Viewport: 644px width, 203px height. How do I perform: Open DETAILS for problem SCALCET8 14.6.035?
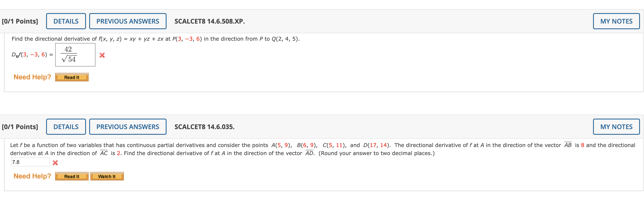click(66, 127)
